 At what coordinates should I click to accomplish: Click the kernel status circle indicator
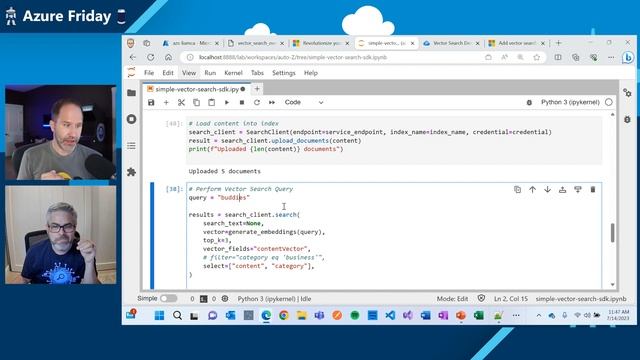(x=609, y=102)
